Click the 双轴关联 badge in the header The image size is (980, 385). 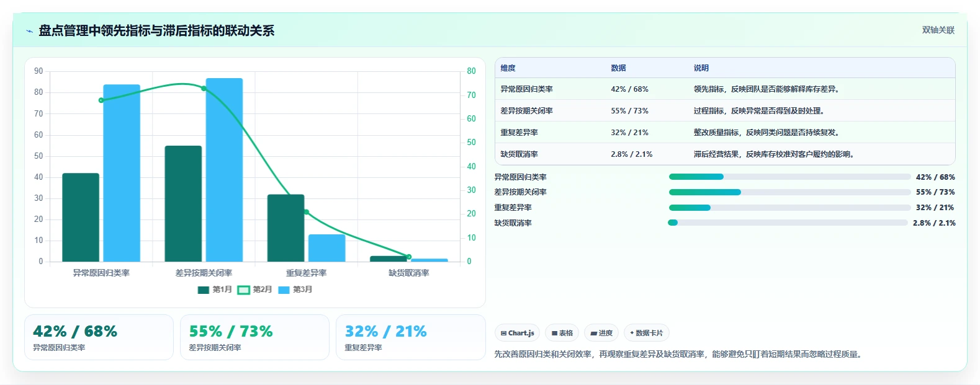tap(938, 30)
